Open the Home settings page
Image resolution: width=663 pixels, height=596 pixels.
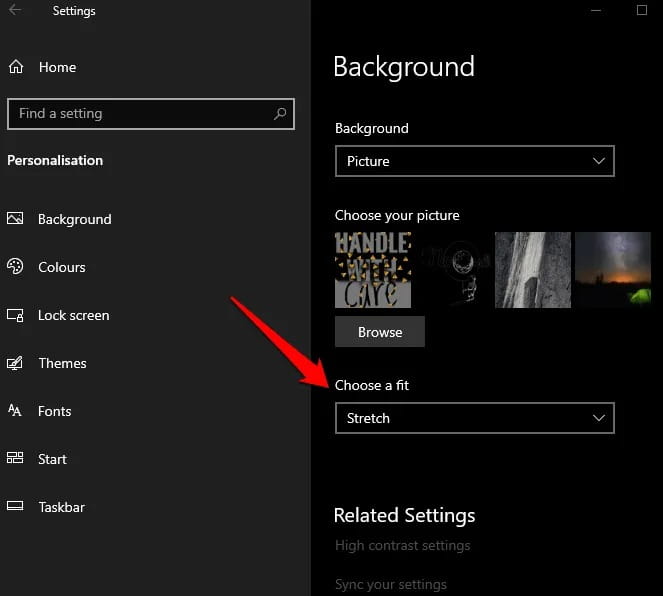[58, 67]
